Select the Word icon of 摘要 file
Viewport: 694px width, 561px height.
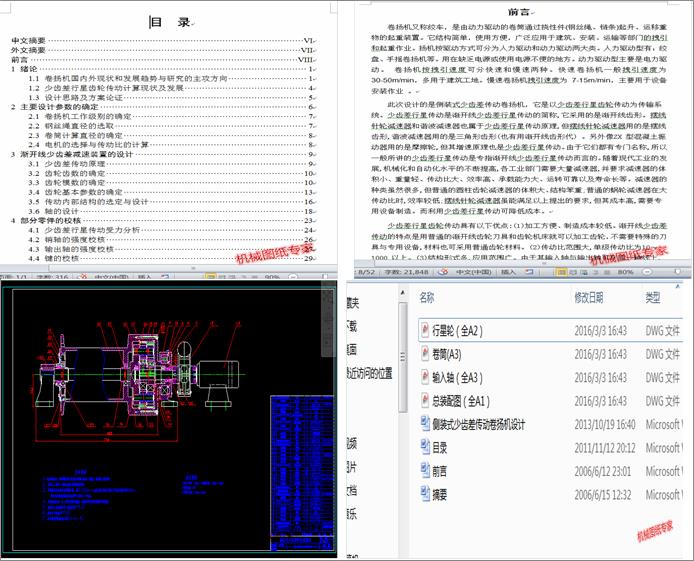[x=425, y=494]
